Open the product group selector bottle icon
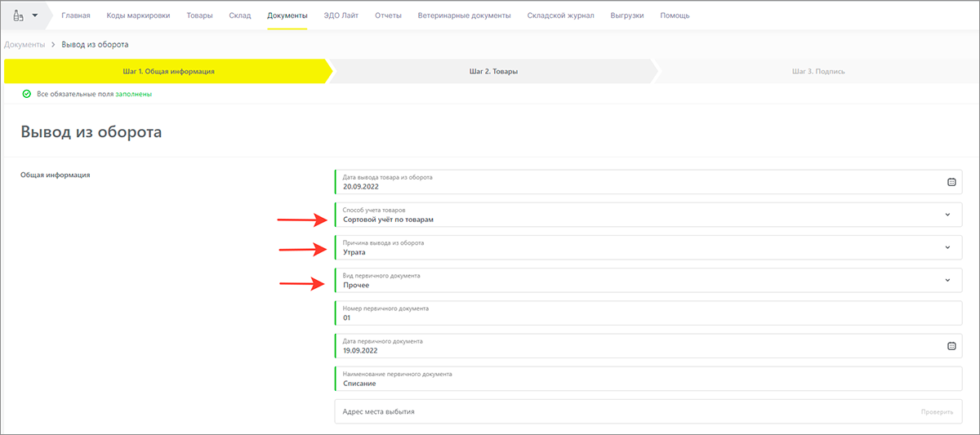Screen dimensions: 980x435 tap(18, 16)
